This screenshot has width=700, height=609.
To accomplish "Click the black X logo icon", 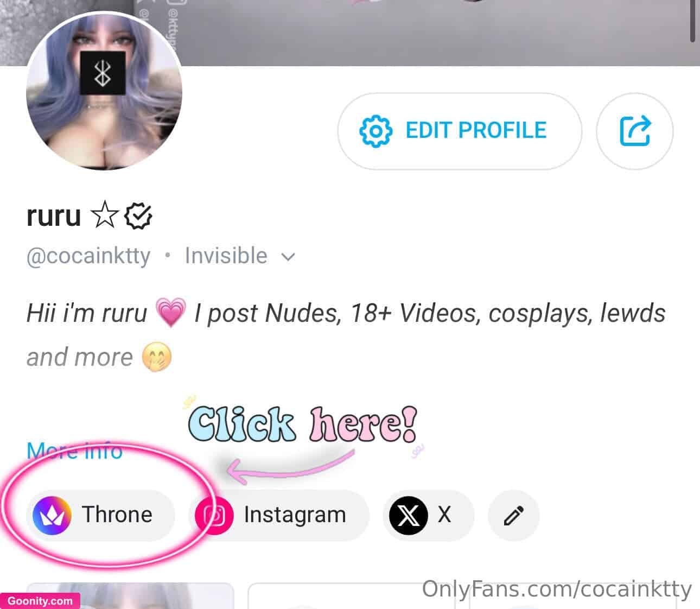I will [x=409, y=515].
